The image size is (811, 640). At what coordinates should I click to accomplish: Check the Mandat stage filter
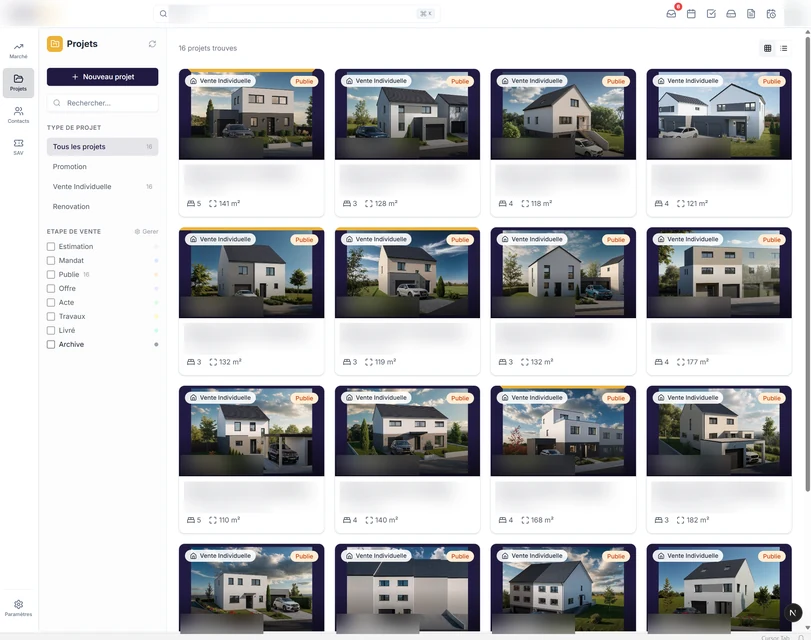51,261
